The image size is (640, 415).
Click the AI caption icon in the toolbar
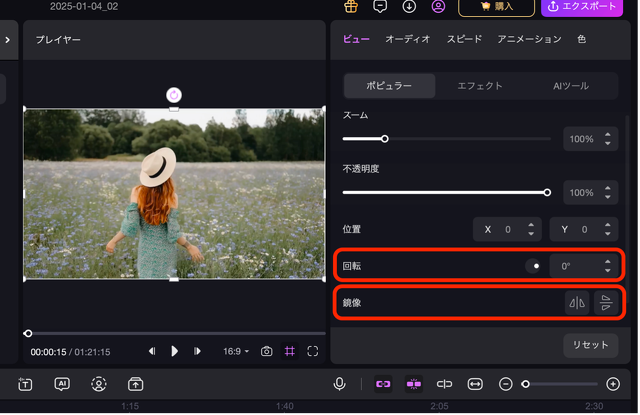[x=62, y=384]
